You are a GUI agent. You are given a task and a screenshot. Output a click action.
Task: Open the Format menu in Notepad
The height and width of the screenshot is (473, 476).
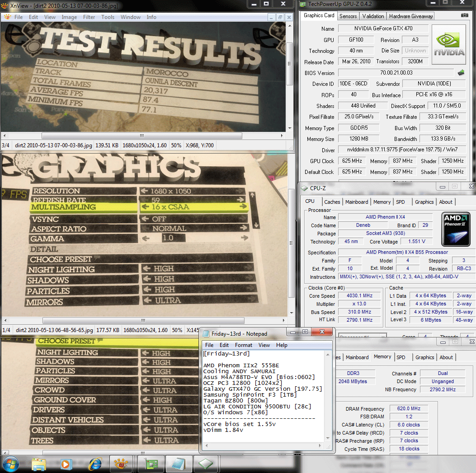click(244, 345)
